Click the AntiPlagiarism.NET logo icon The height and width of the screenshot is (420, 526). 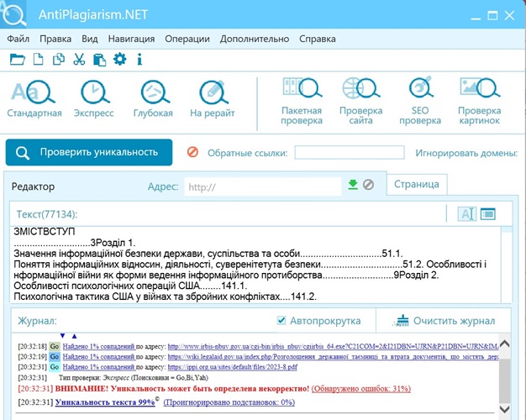coord(13,14)
